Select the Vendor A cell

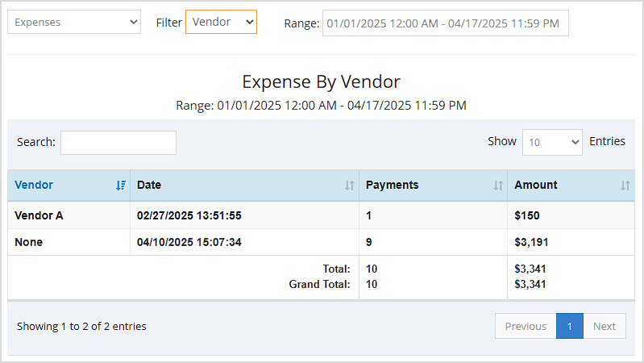69,215
